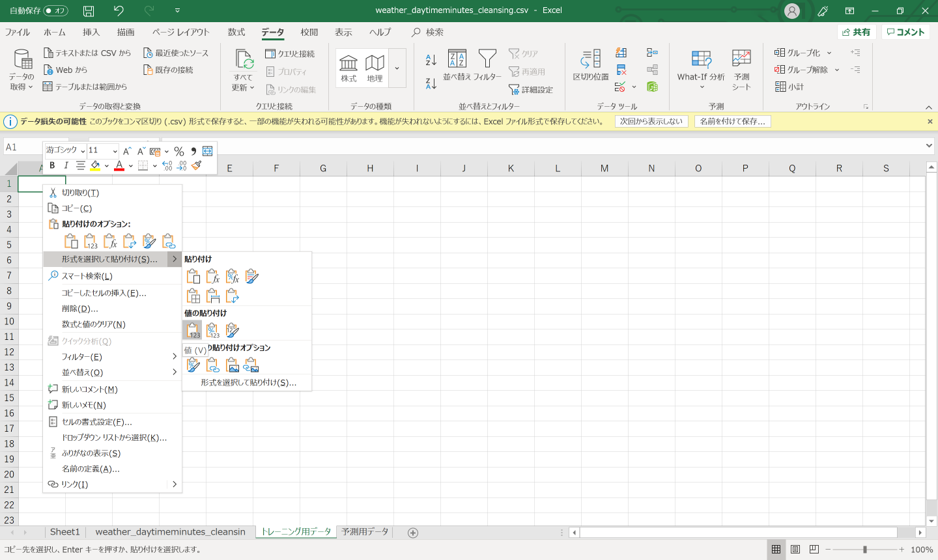Click the Save floppy disk icon

89,10
